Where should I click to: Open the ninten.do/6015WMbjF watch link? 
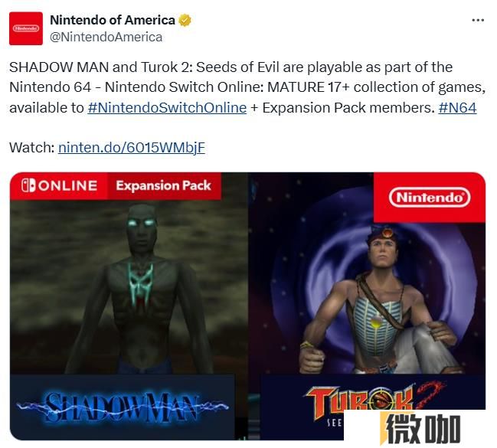[x=132, y=148]
